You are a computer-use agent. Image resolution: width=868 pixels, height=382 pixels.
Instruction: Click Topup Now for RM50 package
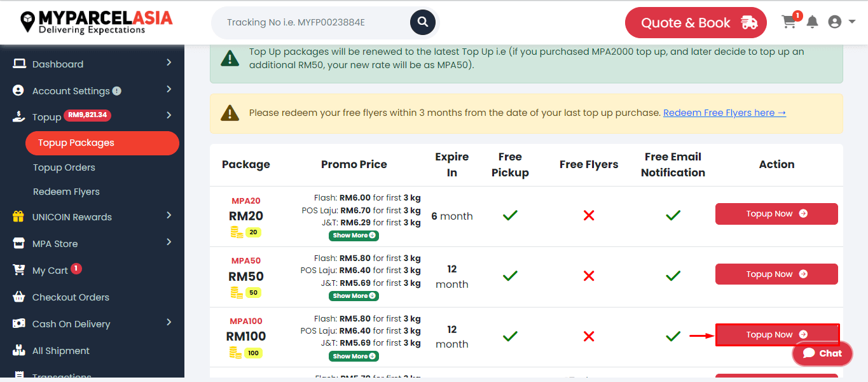pyautogui.click(x=776, y=274)
